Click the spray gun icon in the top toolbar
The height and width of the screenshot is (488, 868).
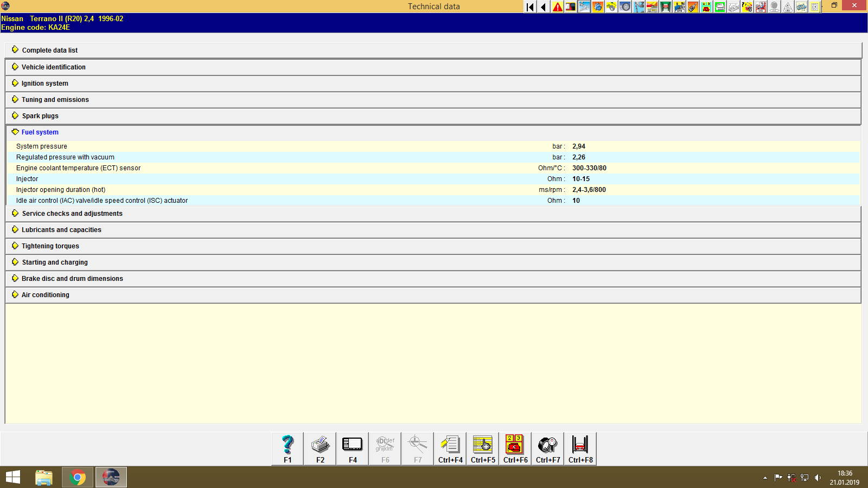pos(692,7)
